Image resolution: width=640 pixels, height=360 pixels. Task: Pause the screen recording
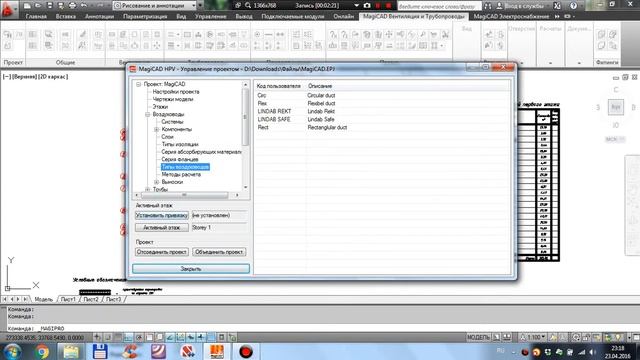tap(378, 6)
